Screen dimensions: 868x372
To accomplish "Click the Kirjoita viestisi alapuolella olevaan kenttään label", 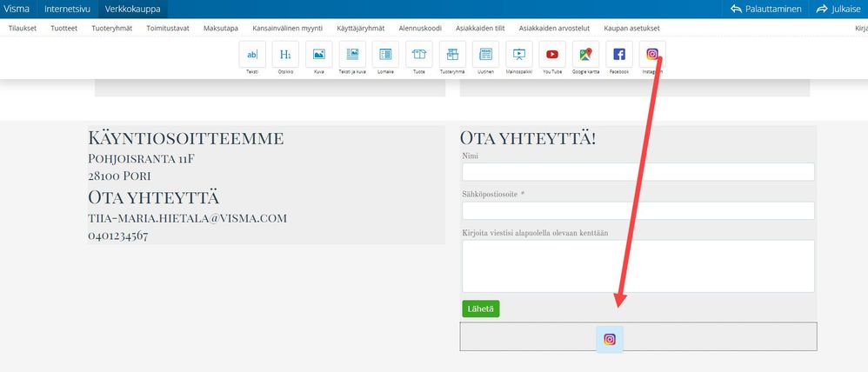I will 535,233.
